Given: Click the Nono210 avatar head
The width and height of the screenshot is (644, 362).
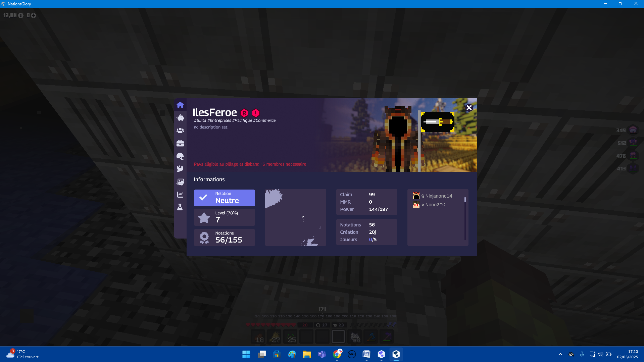Looking at the screenshot, I should point(416,205).
